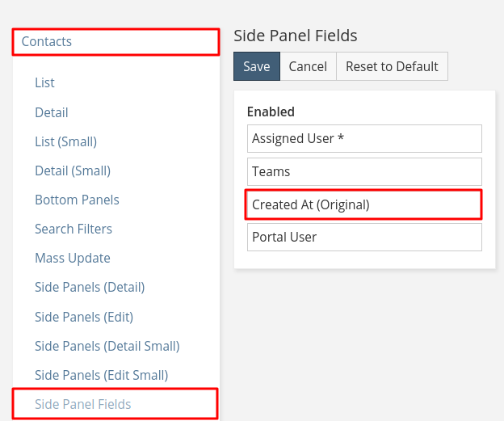Viewport: 504px width, 421px height.
Task: Click Reset to Default
Action: click(x=392, y=66)
